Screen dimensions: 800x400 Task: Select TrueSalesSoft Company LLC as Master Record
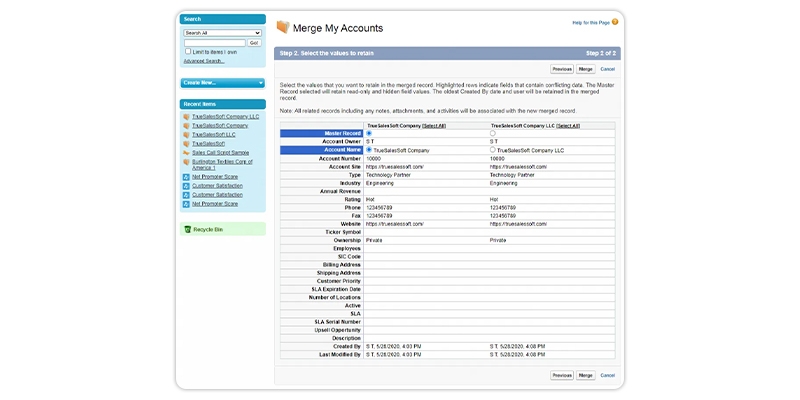[493, 133]
